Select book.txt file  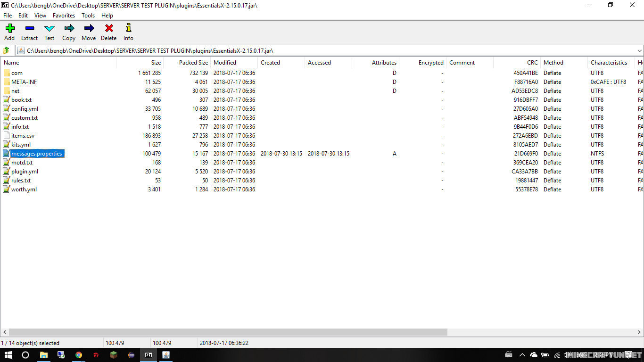click(x=22, y=100)
